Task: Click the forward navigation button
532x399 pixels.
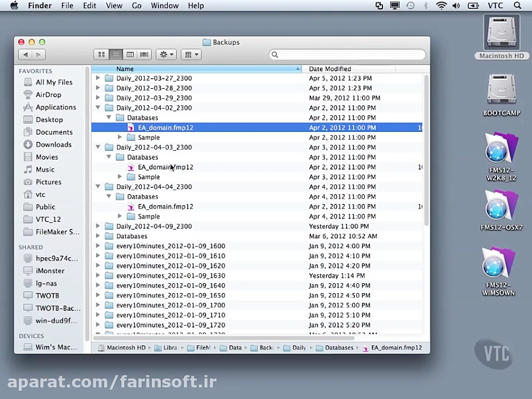Action: click(38, 54)
